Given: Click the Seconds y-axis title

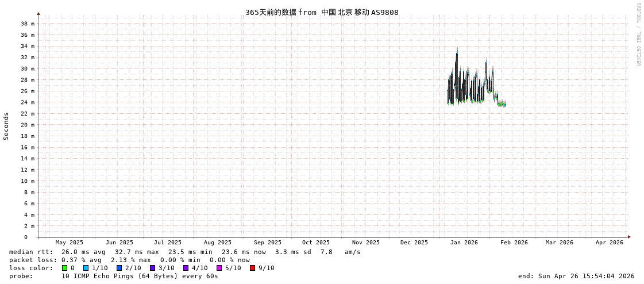Looking at the screenshot, I should point(6,126).
